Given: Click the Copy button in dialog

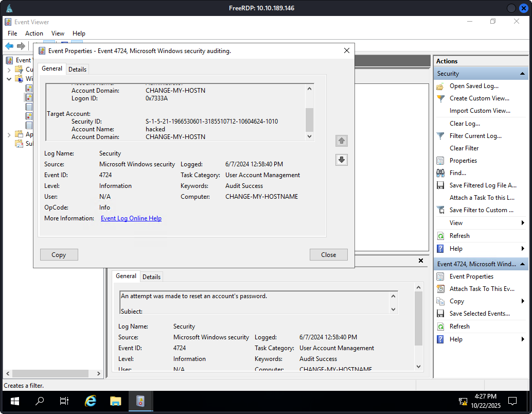Looking at the screenshot, I should tap(59, 255).
